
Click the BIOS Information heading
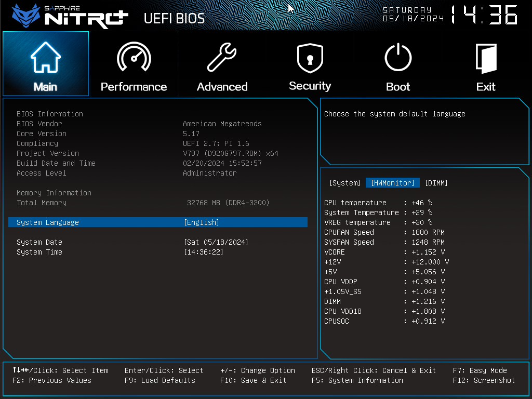(50, 114)
